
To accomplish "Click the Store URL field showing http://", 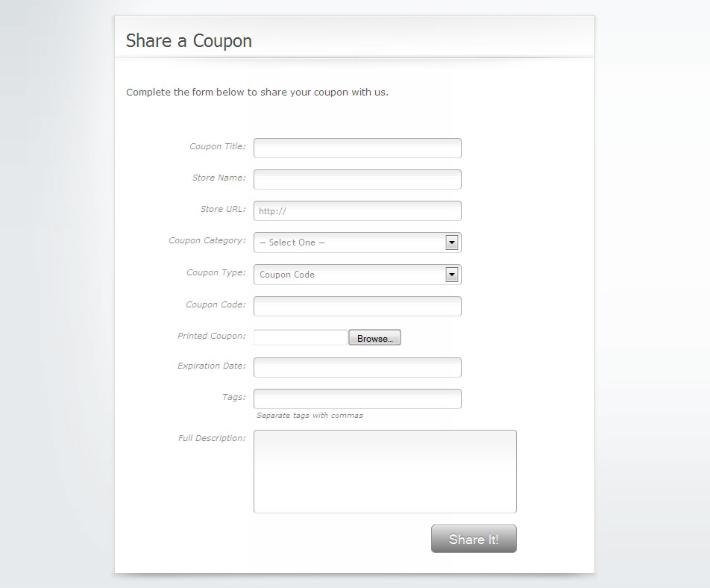I will click(356, 210).
